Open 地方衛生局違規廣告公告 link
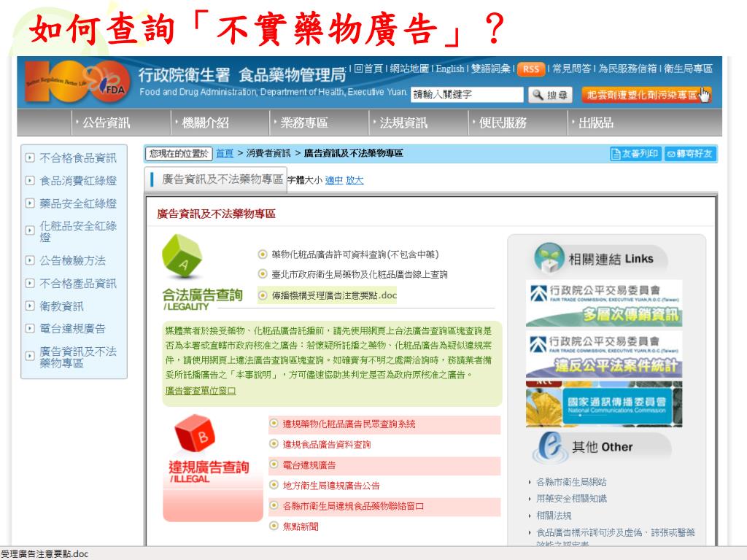Screen dimensions: 747x560 coord(331,486)
